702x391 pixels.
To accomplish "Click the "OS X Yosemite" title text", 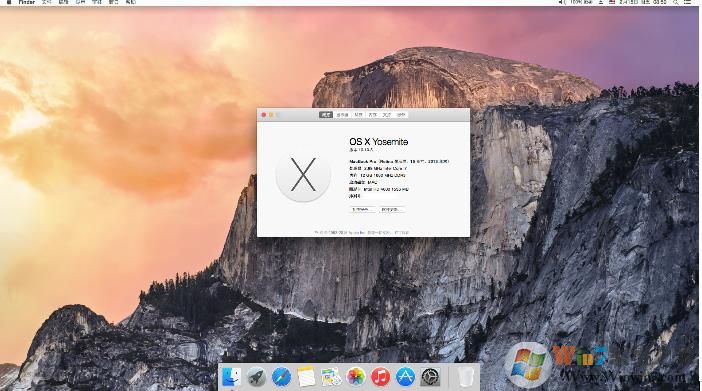I will click(379, 142).
